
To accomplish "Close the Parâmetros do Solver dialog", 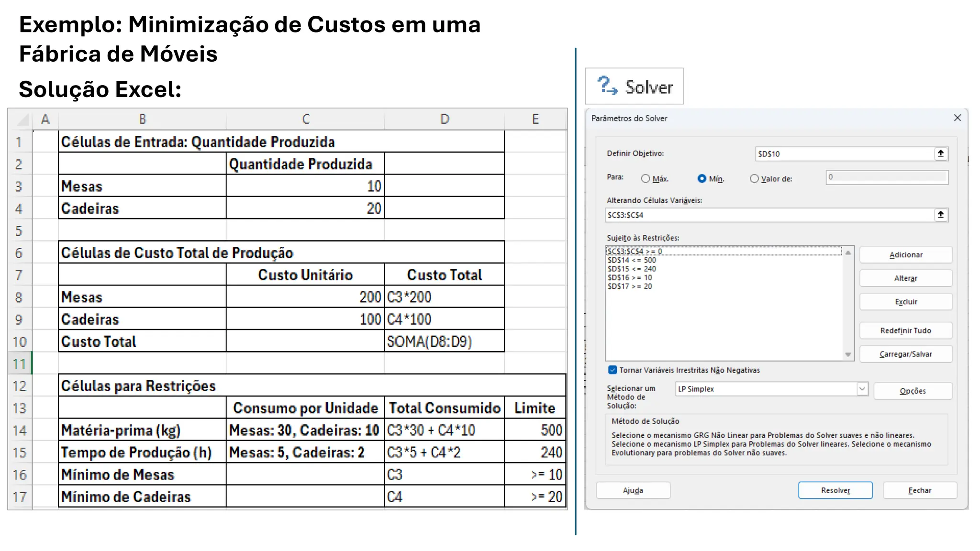I will [x=957, y=118].
